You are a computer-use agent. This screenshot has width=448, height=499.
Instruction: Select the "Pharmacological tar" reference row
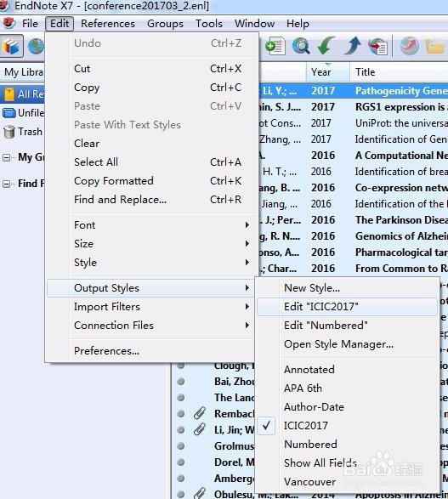tap(354, 252)
